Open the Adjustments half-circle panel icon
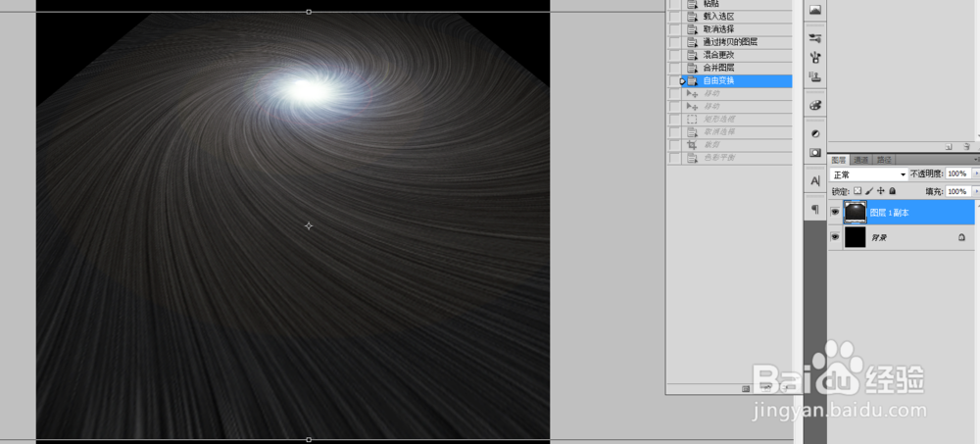Image resolution: width=980 pixels, height=444 pixels. pyautogui.click(x=815, y=134)
